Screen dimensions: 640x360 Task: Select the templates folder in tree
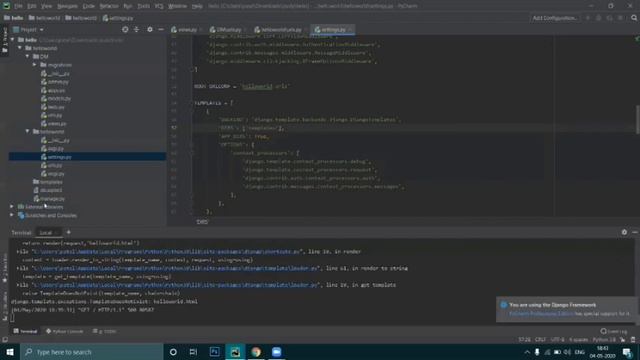click(x=48, y=182)
